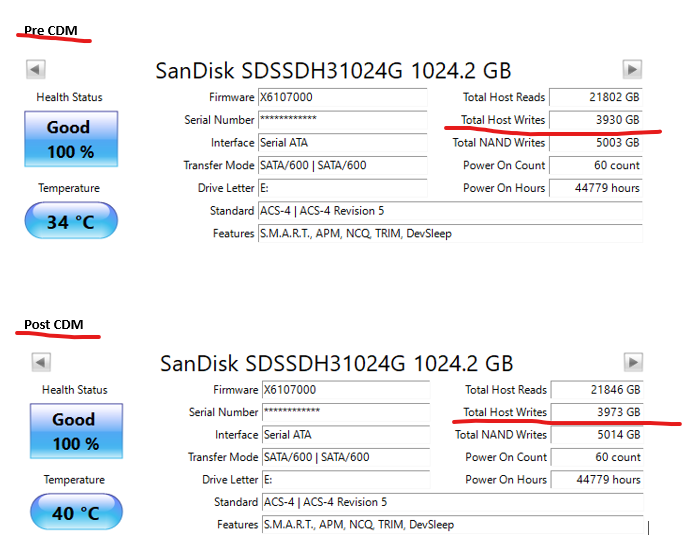682x556 pixels.
Task: Select Interface field in Post CDM panel
Action: [346, 435]
